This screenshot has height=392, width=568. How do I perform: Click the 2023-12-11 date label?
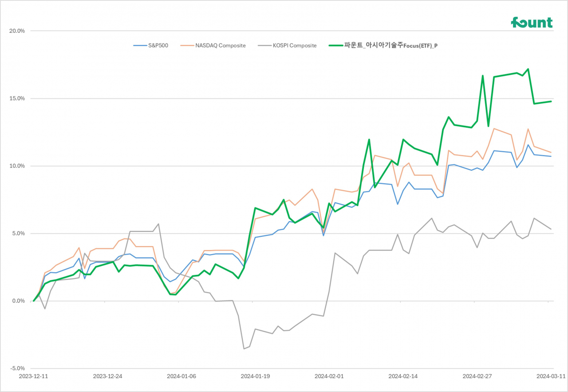(33, 376)
